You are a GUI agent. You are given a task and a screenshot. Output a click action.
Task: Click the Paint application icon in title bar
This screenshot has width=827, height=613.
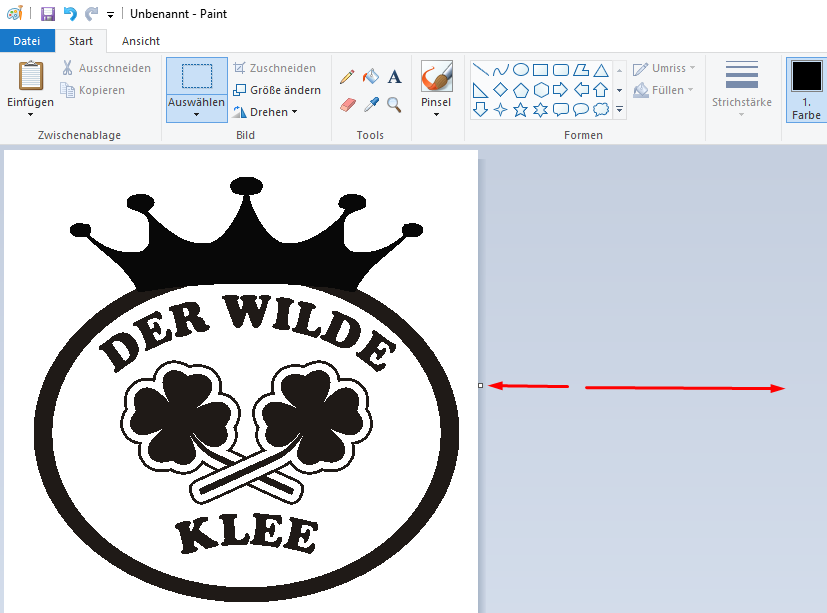[14, 14]
